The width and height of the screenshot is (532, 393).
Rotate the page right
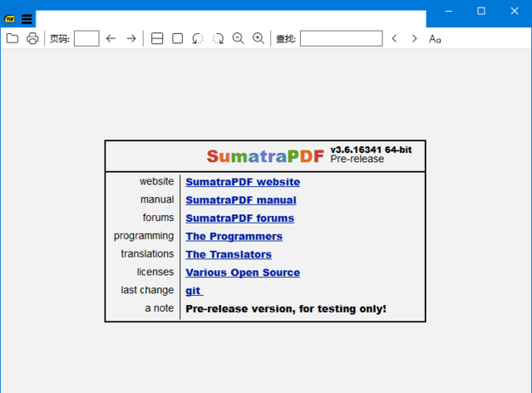pos(218,38)
